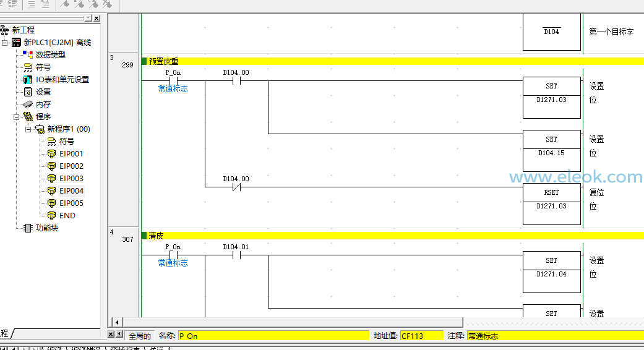Viewport: 644px width, 350px height.
Task: Select the RSET D1271.03 instruction block
Action: tap(552, 204)
